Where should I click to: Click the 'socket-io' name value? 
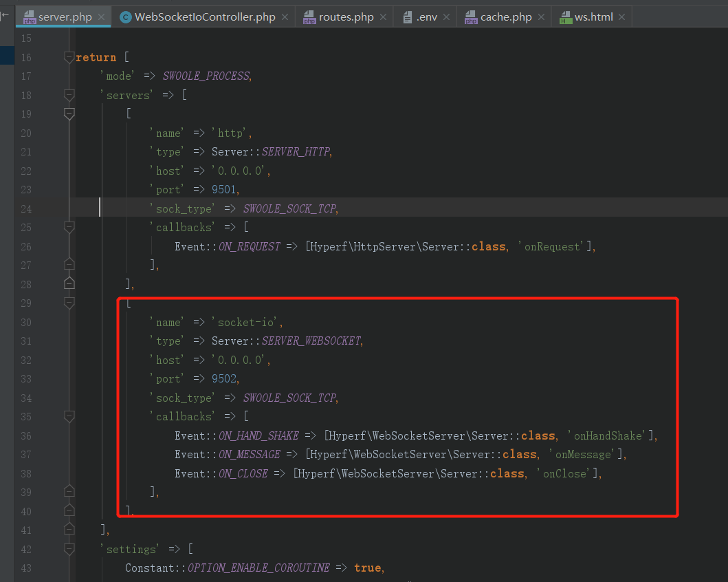(x=245, y=323)
